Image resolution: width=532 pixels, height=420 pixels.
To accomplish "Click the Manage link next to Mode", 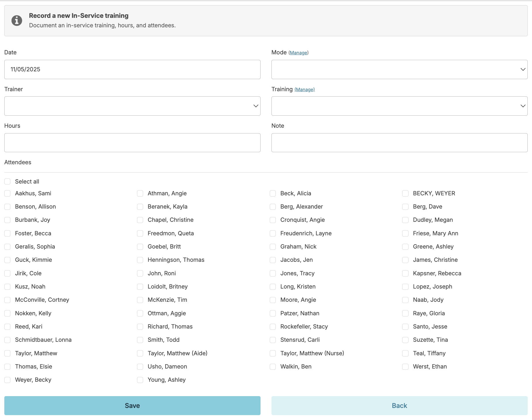I will [x=298, y=53].
